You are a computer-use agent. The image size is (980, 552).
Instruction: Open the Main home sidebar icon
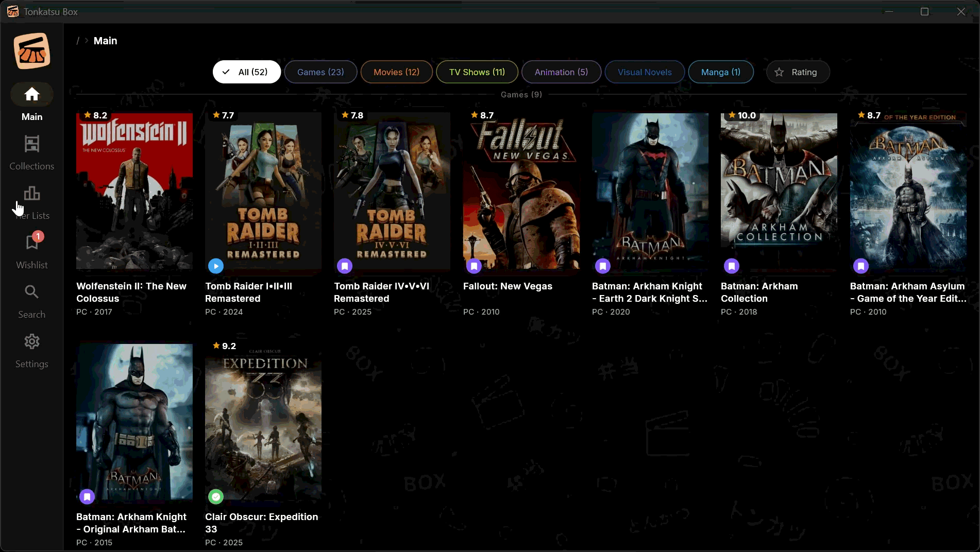pos(32,94)
